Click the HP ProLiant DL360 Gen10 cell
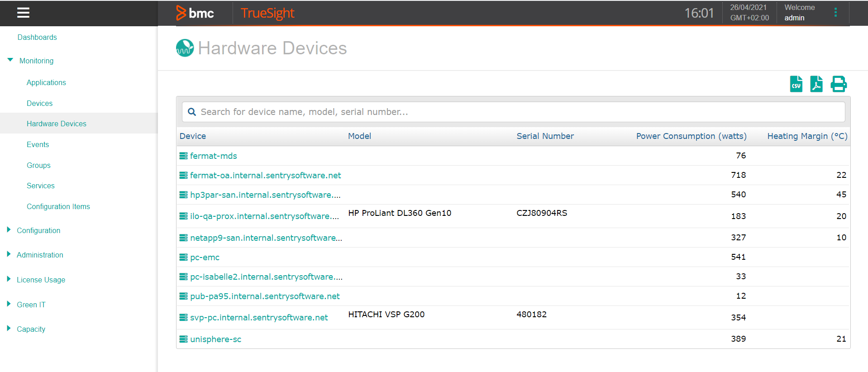The width and height of the screenshot is (868, 372). 400,213
